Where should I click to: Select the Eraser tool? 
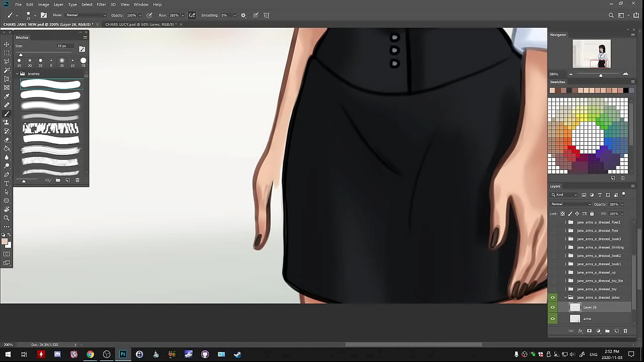[x=7, y=140]
